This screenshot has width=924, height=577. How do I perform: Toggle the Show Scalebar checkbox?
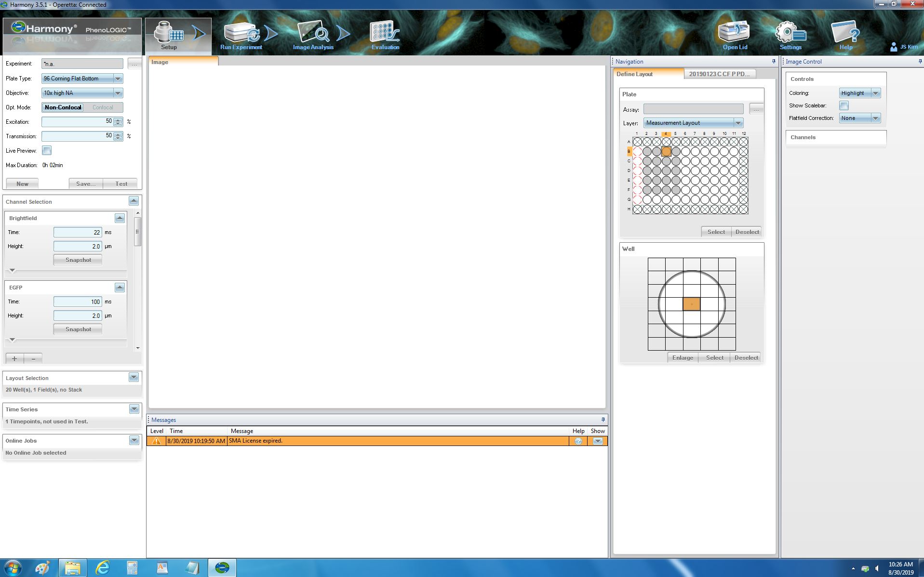[844, 105]
